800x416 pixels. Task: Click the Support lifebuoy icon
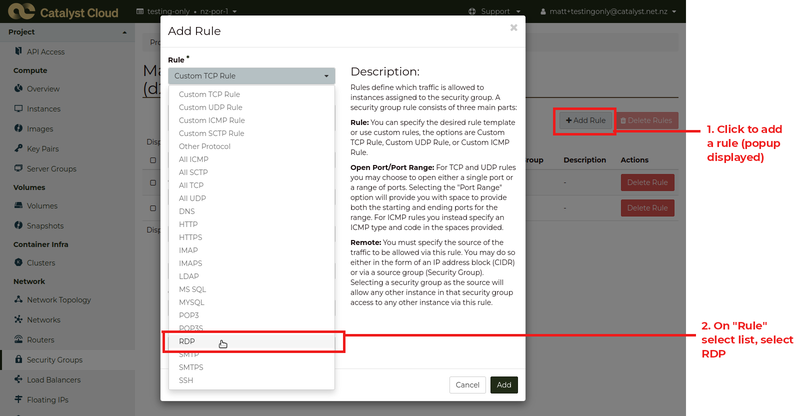pyautogui.click(x=472, y=11)
